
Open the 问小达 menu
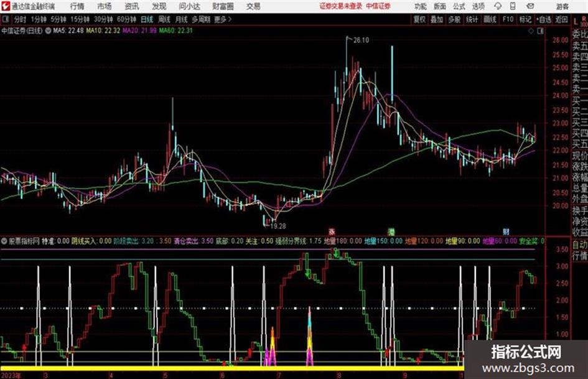click(189, 6)
